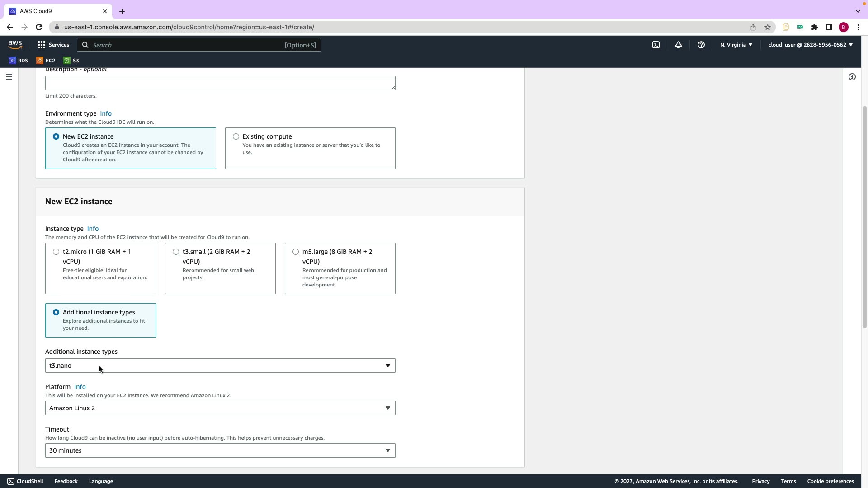The width and height of the screenshot is (868, 488).
Task: Click the Description text area
Action: (220, 83)
